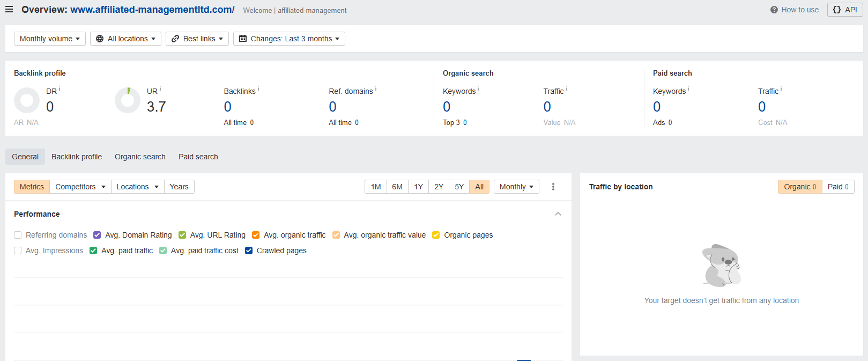Image resolution: width=868 pixels, height=361 pixels.
Task: Collapse the Performance section
Action: tap(558, 213)
